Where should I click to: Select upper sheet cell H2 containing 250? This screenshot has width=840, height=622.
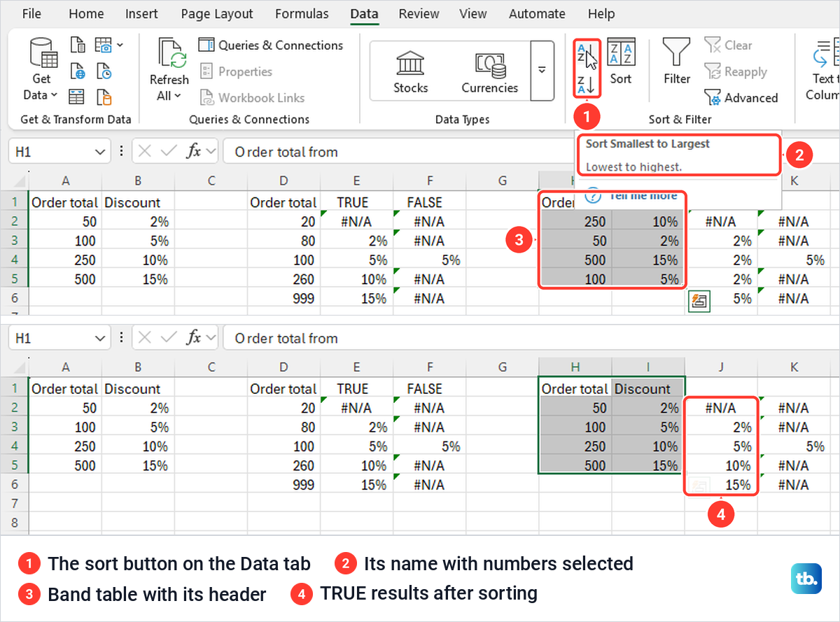click(575, 222)
